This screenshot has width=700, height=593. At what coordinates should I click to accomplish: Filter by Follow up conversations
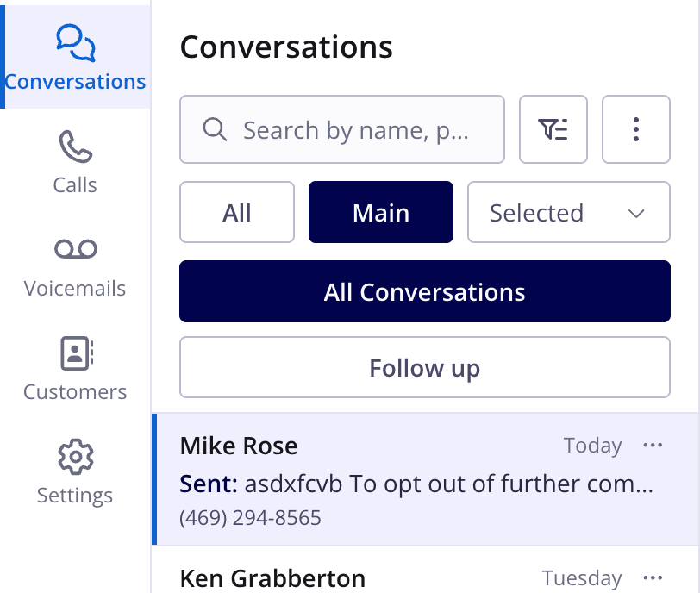(x=424, y=367)
